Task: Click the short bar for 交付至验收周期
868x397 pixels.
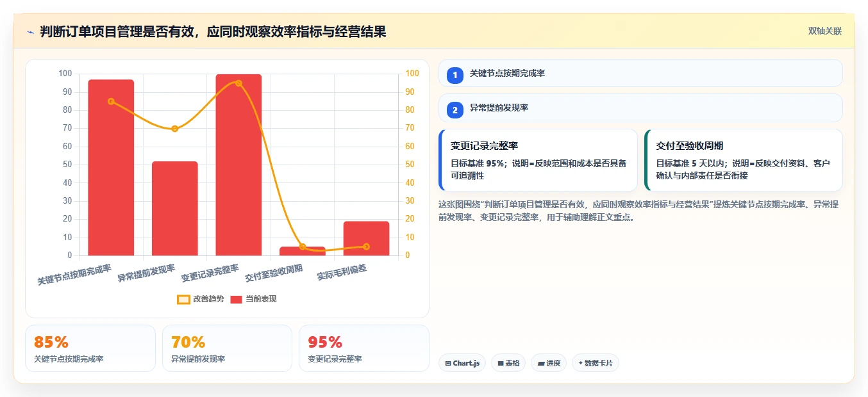Action: click(303, 251)
